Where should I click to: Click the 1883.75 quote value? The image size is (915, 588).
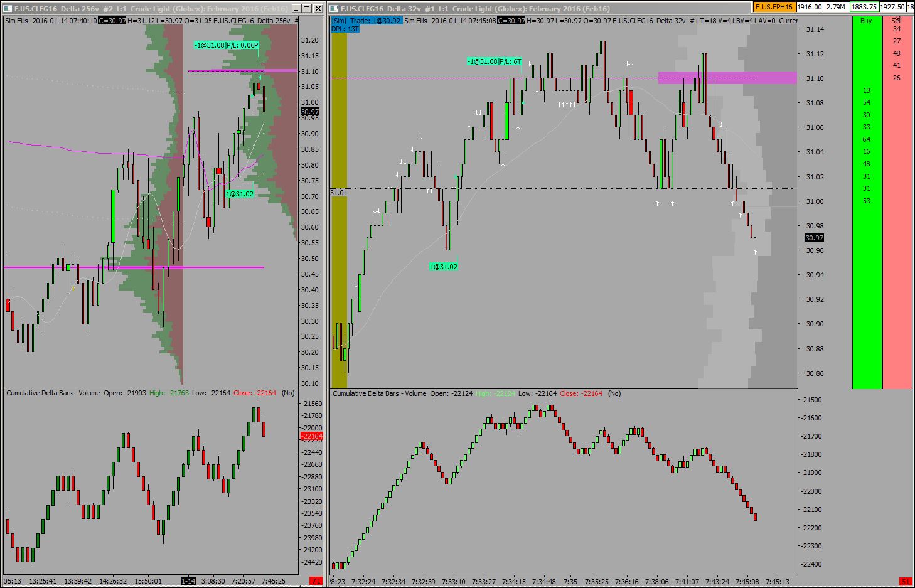(864, 7)
